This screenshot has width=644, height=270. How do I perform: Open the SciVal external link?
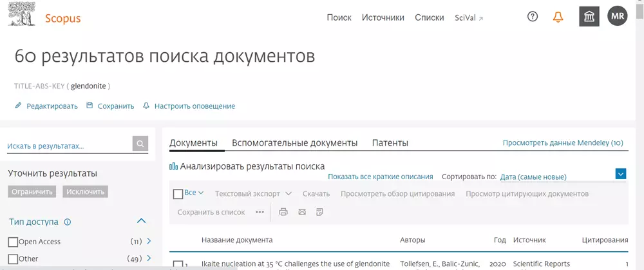[469, 18]
